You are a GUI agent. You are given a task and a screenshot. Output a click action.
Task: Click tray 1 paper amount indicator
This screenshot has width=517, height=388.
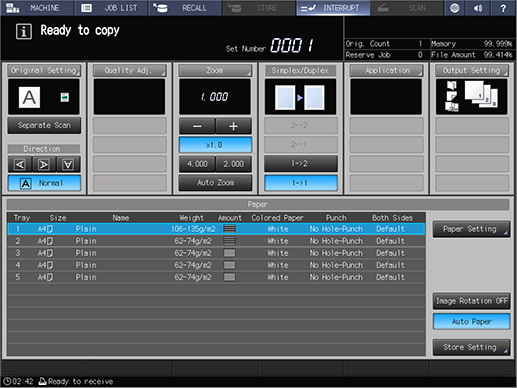pyautogui.click(x=230, y=229)
